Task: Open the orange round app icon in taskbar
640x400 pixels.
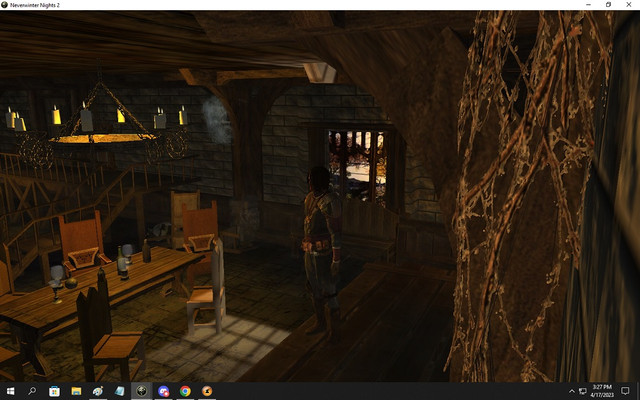Action: coord(207,391)
